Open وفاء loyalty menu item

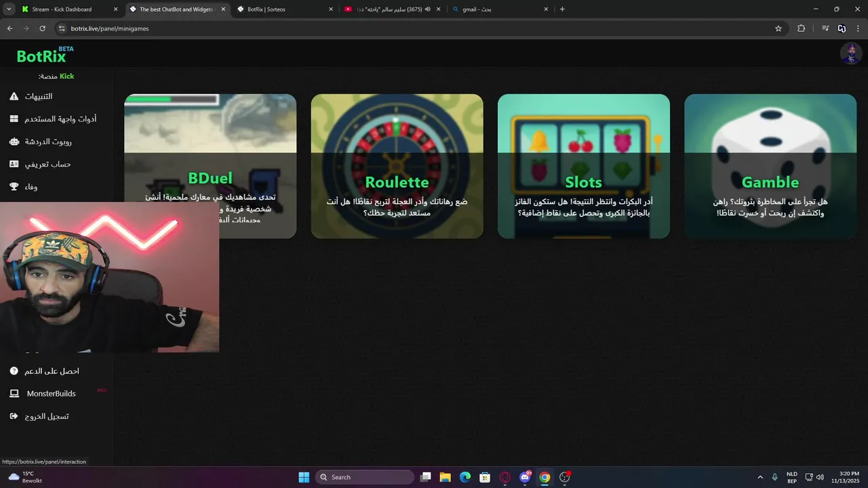(31, 186)
